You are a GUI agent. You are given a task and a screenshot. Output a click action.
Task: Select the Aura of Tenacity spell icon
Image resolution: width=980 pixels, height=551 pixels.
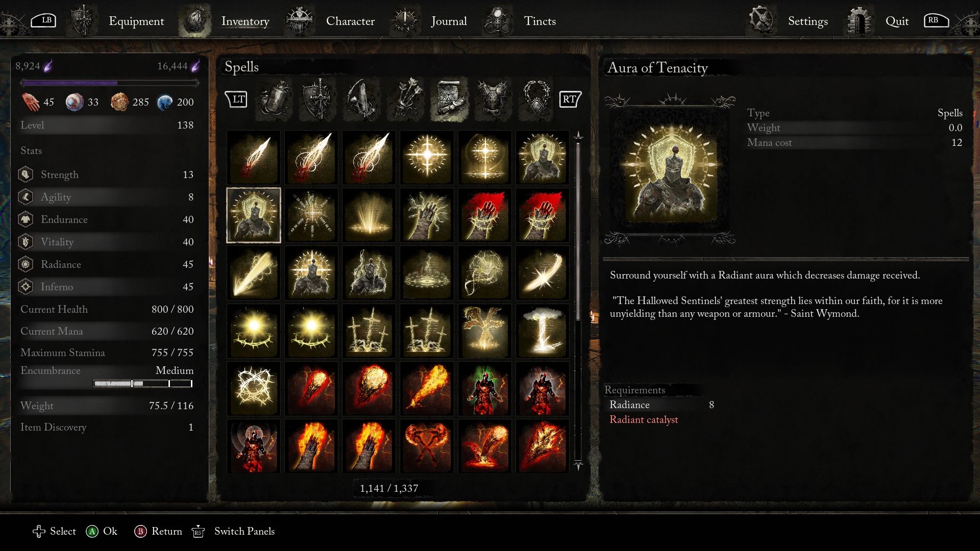coord(254,215)
